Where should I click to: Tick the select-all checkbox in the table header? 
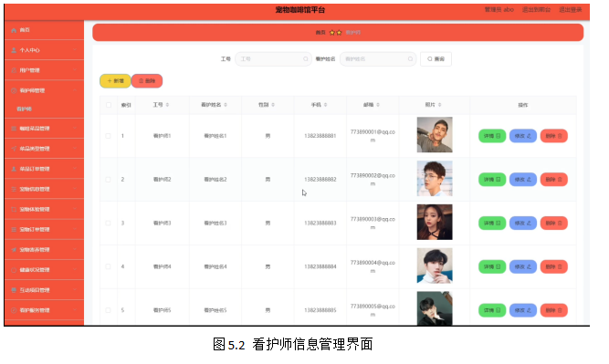click(109, 105)
